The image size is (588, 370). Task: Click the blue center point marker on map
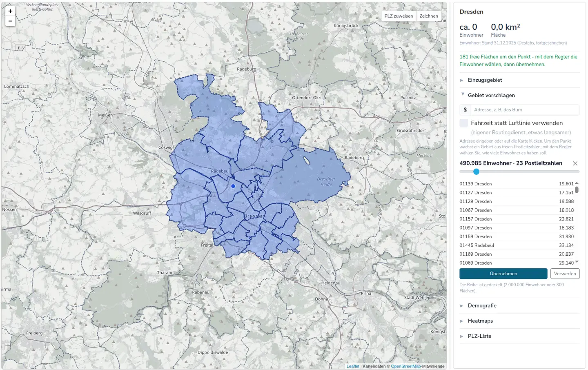(x=233, y=186)
